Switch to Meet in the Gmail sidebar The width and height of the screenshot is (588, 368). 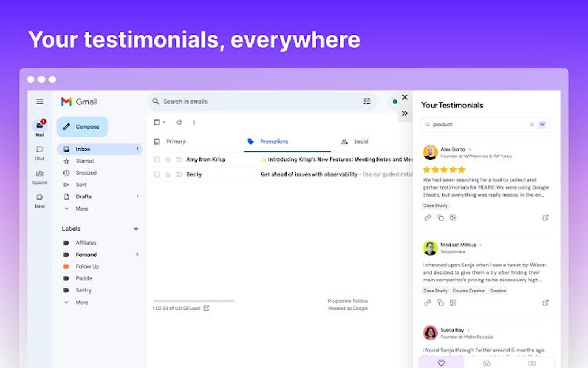39,199
